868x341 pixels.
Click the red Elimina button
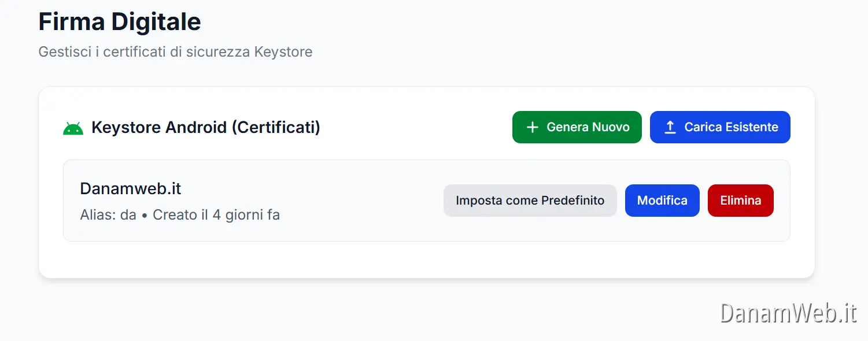coord(740,201)
